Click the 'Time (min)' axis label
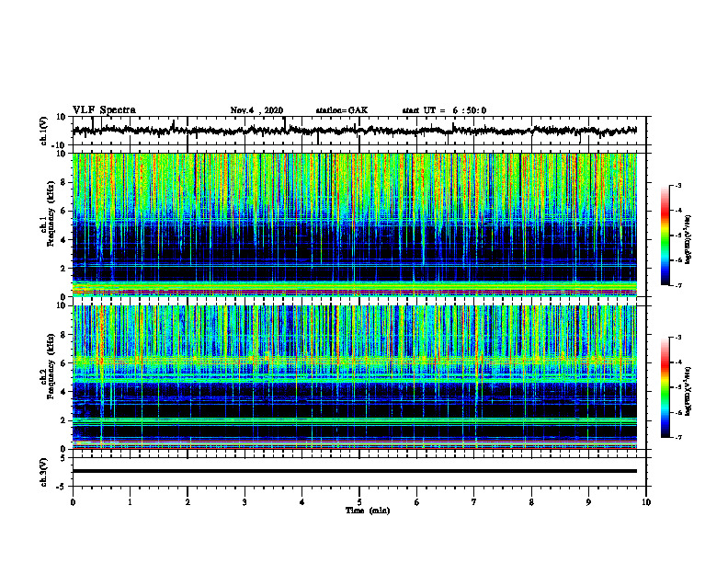 click(x=368, y=511)
